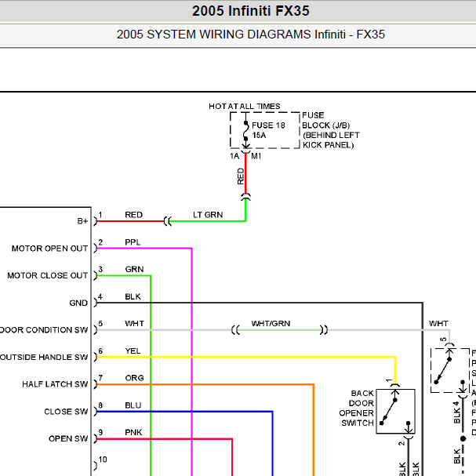Click the 'DOOR CONDITION SW' terminal label
The width and height of the screenshot is (476, 476).
44,329
